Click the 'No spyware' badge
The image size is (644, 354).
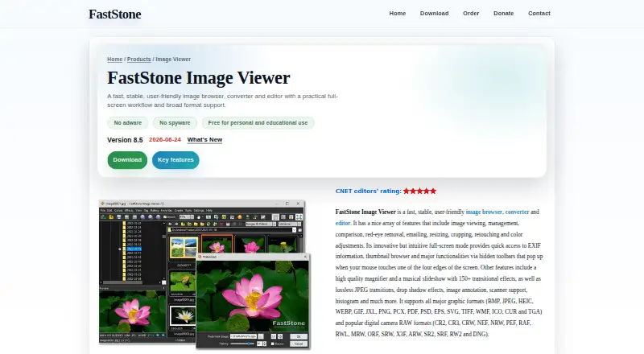(x=175, y=123)
